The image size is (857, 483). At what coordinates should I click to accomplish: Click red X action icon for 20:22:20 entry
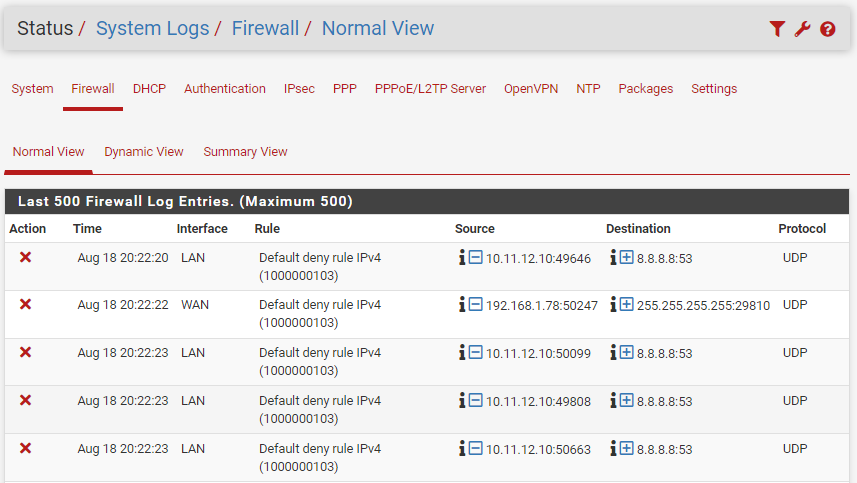26,257
